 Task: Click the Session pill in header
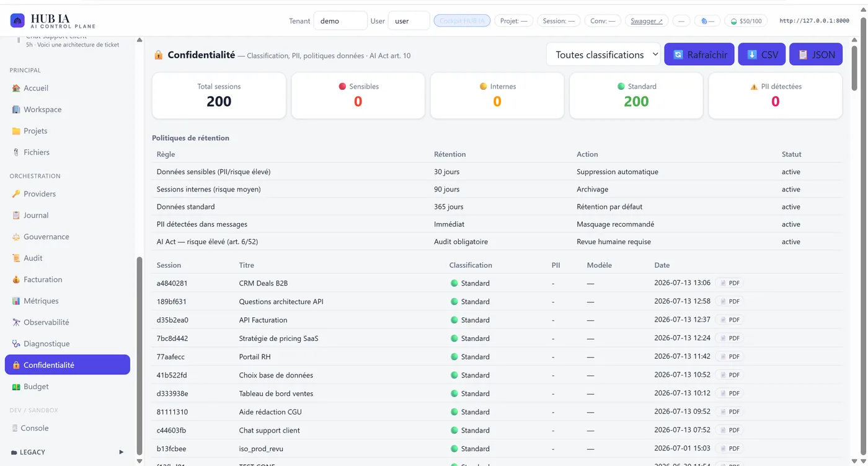[x=559, y=20]
